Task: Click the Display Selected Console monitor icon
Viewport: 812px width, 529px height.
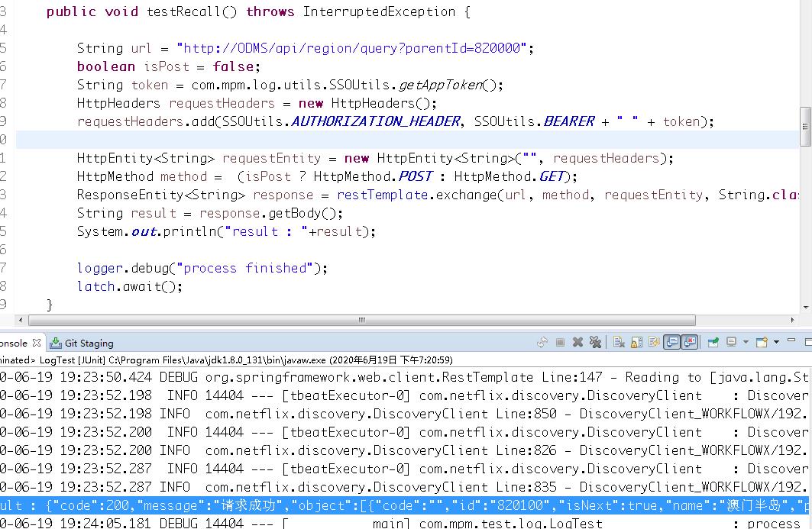Action: click(x=731, y=342)
